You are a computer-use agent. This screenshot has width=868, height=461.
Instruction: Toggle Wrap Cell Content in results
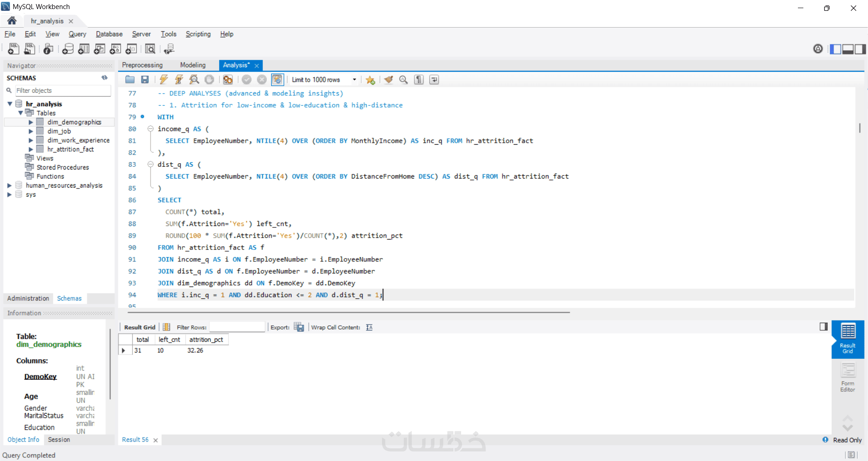tap(369, 327)
